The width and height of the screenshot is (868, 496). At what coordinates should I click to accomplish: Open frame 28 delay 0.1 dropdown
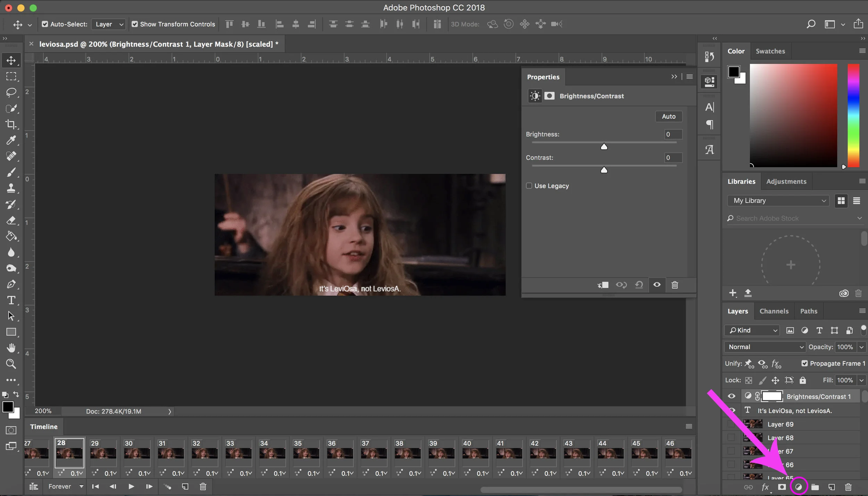[x=77, y=473]
